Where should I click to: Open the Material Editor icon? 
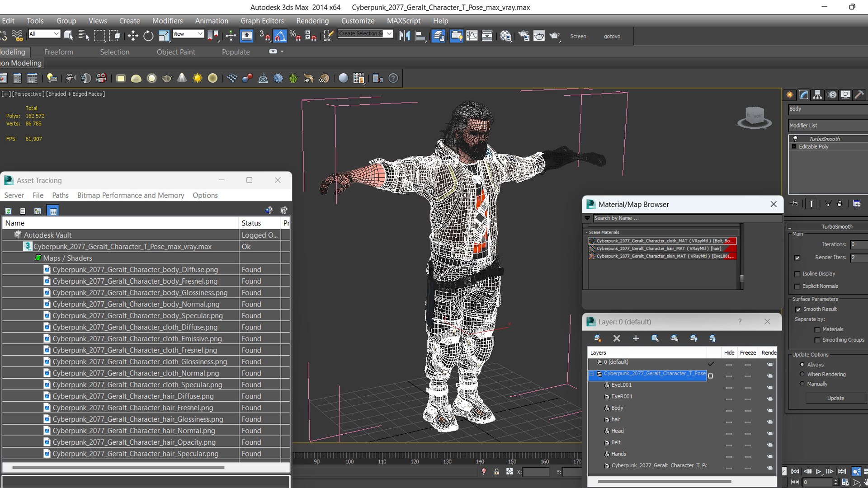[x=505, y=36]
